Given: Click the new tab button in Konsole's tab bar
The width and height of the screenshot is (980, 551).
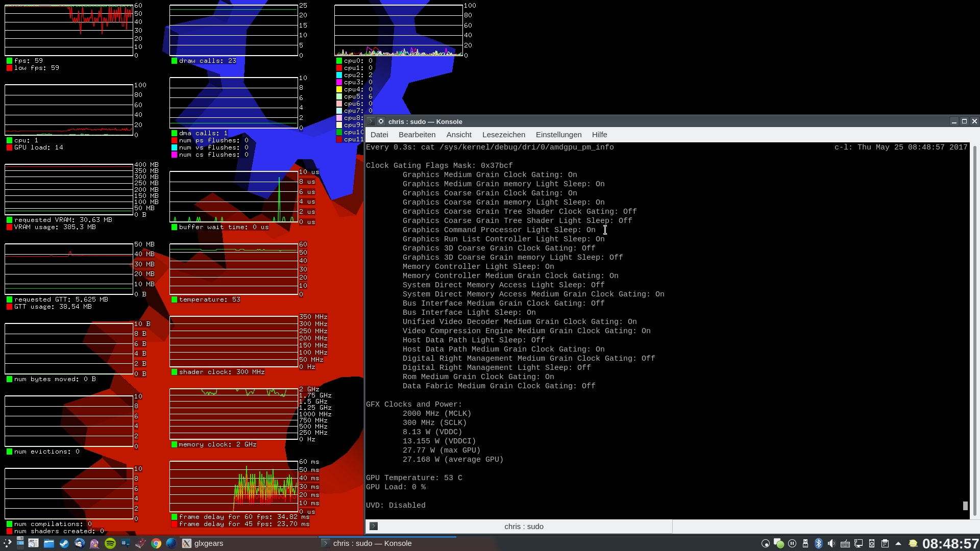Looking at the screenshot, I should 374,526.
